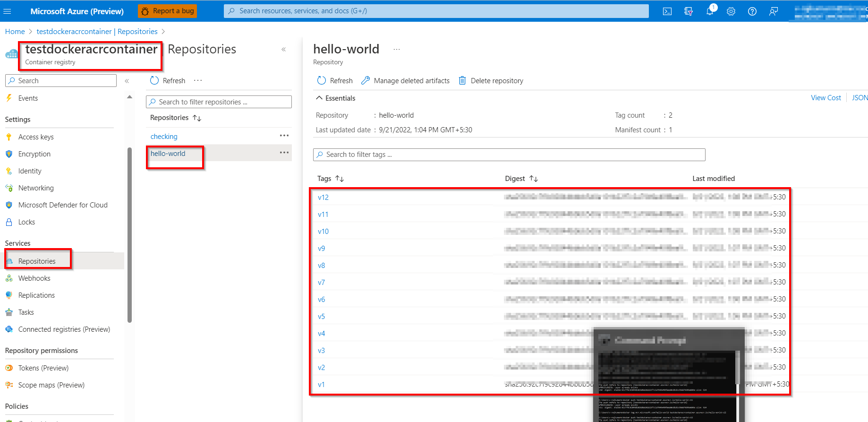Open Microsoft Defender for Cloud

click(63, 205)
